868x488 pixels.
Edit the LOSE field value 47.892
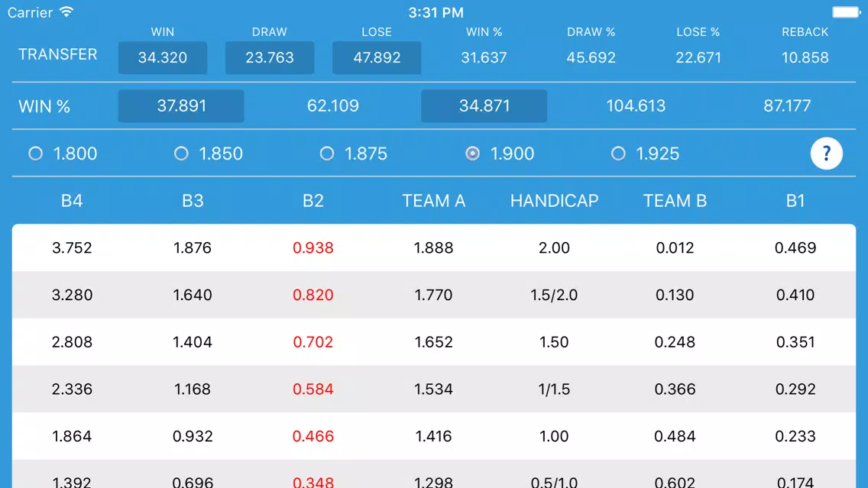377,57
